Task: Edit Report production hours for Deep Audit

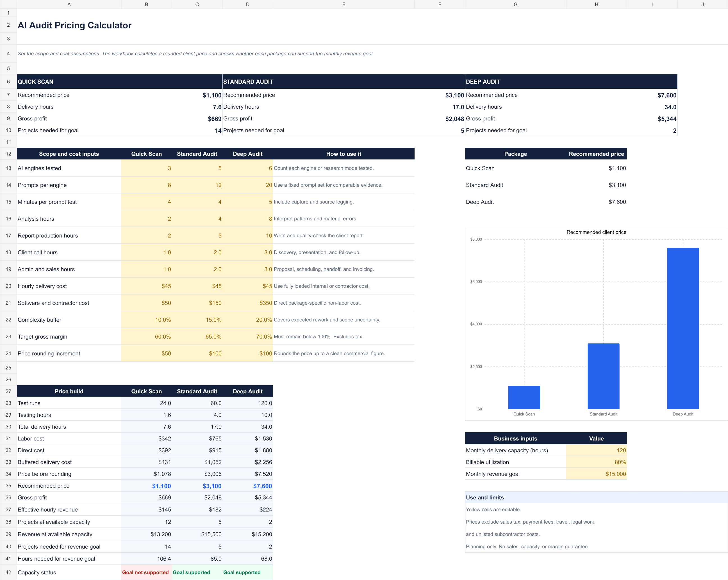Action: coord(247,236)
